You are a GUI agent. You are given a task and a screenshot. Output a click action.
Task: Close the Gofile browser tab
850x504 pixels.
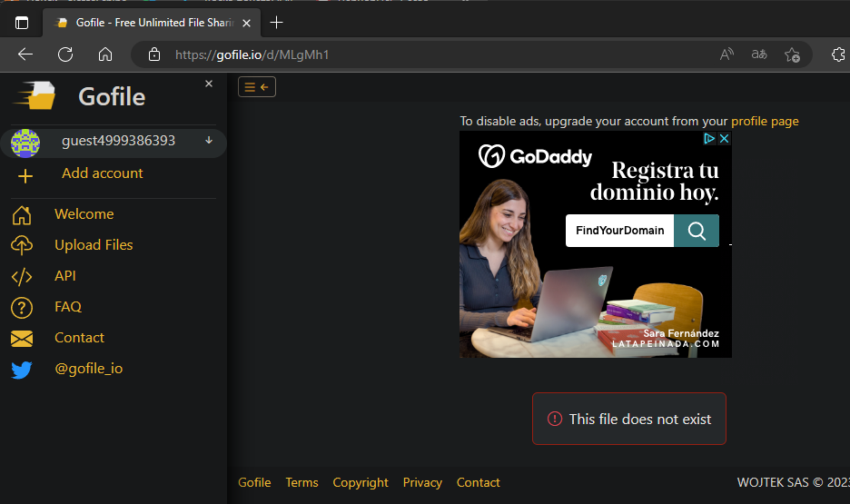[246, 23]
